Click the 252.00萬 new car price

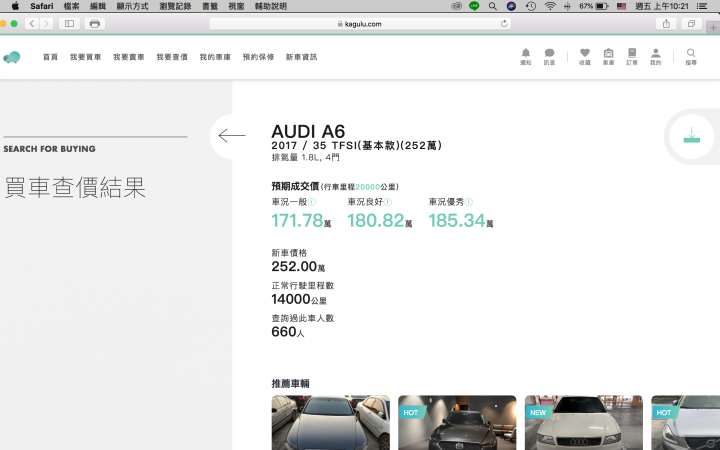point(298,266)
